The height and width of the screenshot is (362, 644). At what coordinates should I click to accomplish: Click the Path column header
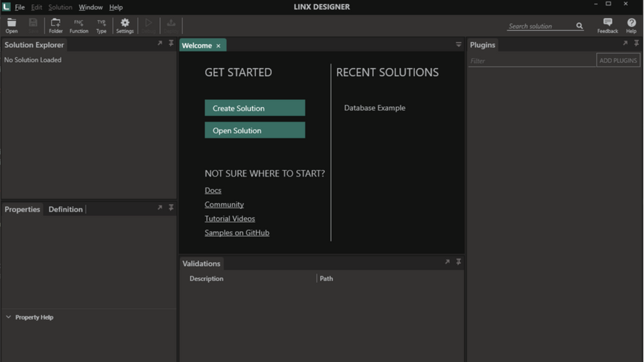[326, 279]
